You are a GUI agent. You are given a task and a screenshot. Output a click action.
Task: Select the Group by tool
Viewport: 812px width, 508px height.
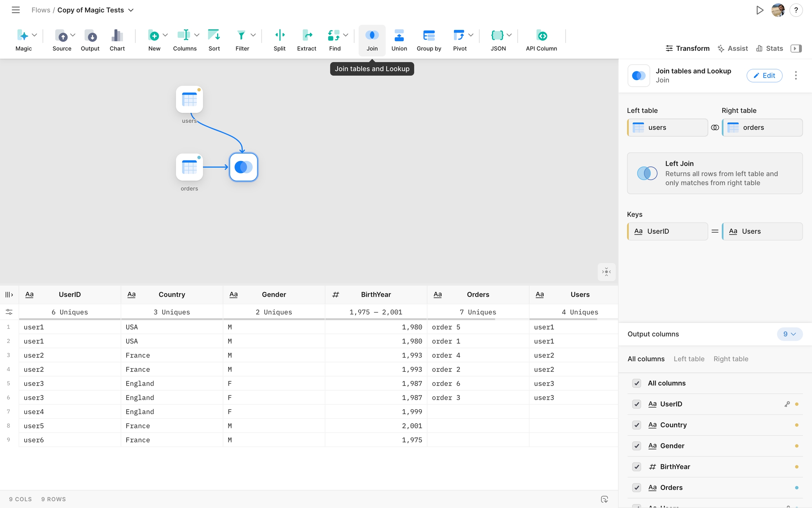pos(429,36)
